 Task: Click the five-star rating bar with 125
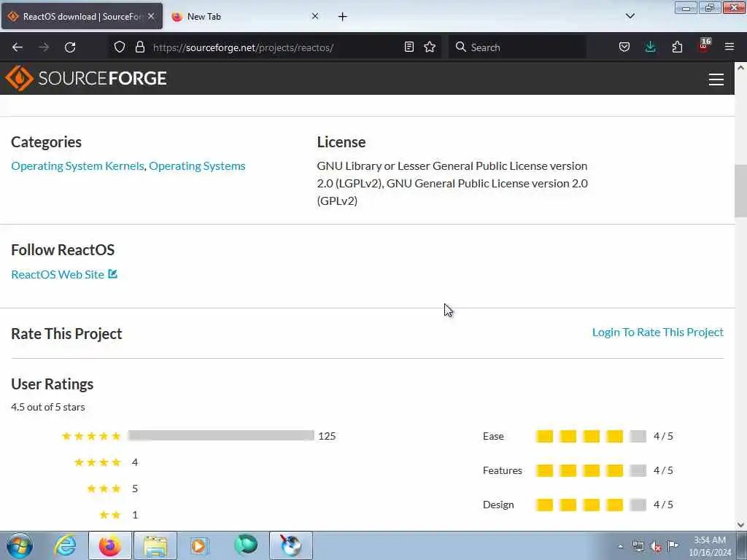pyautogui.click(x=221, y=436)
